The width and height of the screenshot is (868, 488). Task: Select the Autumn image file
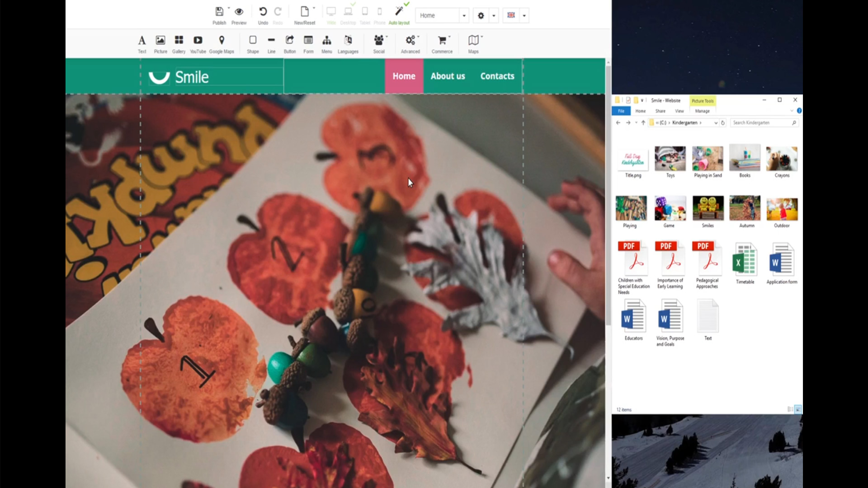(x=745, y=211)
